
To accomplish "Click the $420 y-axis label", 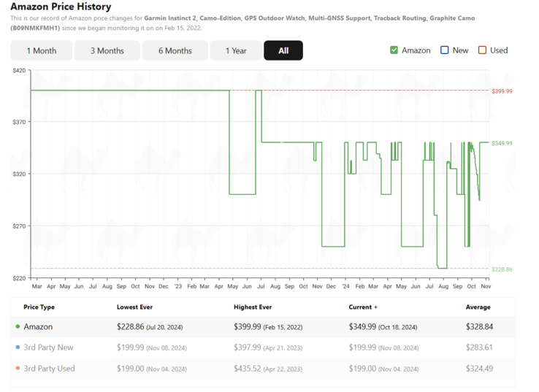I will pos(19,70).
